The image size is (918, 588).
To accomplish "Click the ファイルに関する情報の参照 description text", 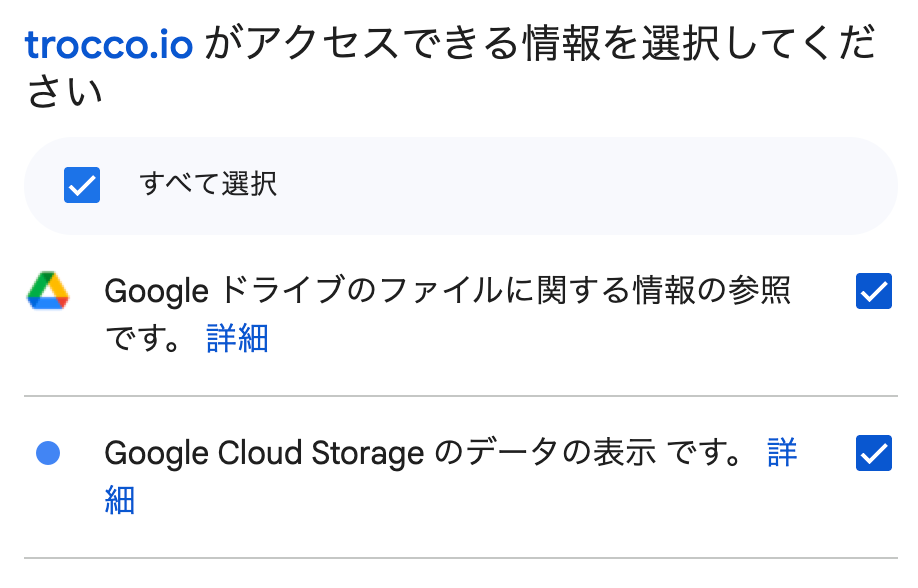I will click(x=560, y=292).
